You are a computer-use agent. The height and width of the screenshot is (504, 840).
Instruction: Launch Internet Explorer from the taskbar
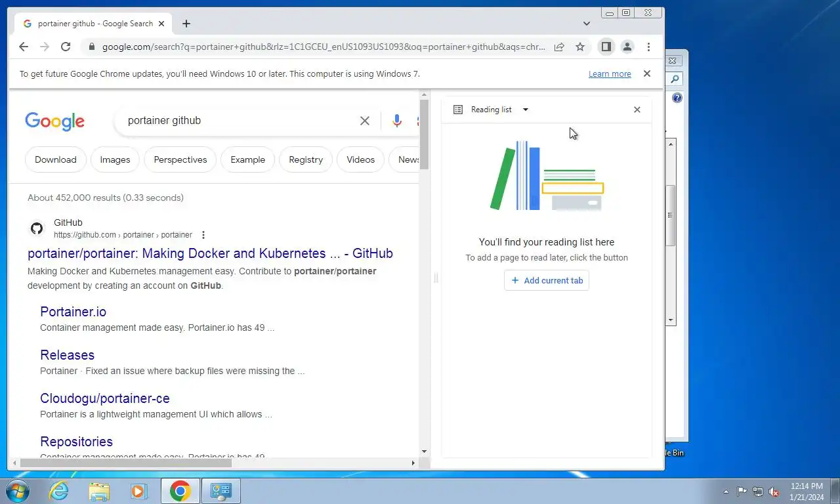58,491
